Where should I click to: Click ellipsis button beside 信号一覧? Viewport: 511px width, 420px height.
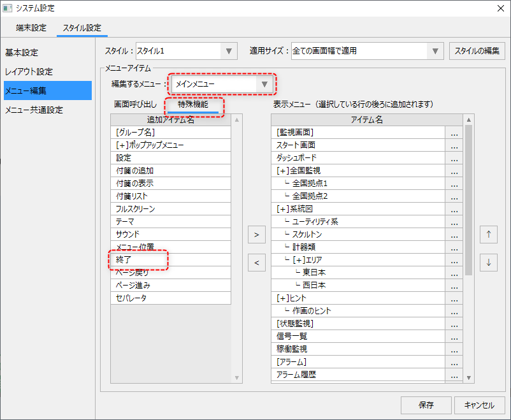point(454,337)
